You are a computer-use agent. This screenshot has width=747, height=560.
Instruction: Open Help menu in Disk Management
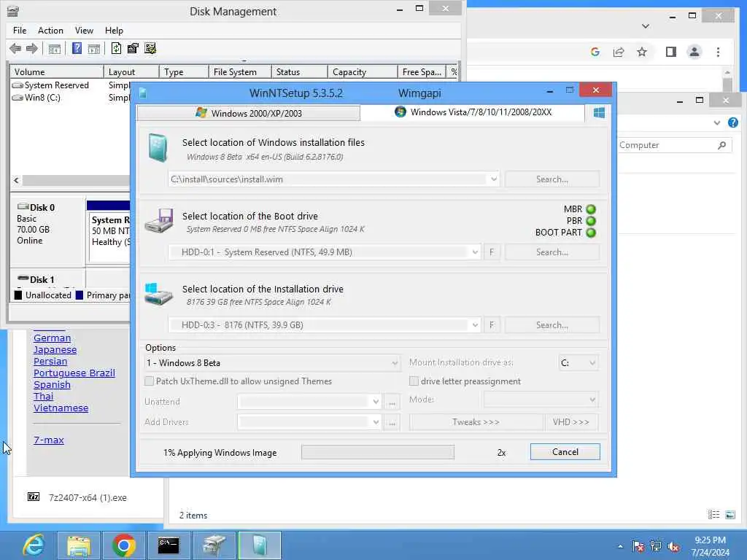point(114,31)
